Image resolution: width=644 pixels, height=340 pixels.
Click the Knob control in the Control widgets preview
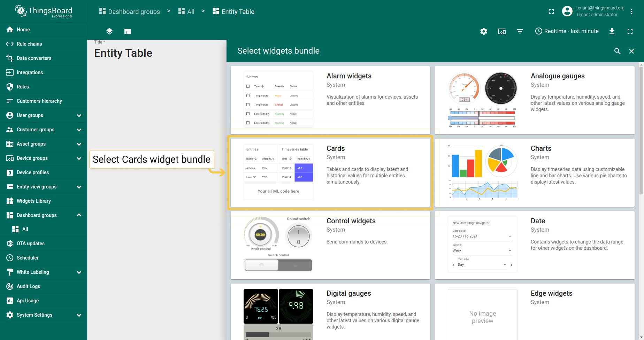click(261, 234)
